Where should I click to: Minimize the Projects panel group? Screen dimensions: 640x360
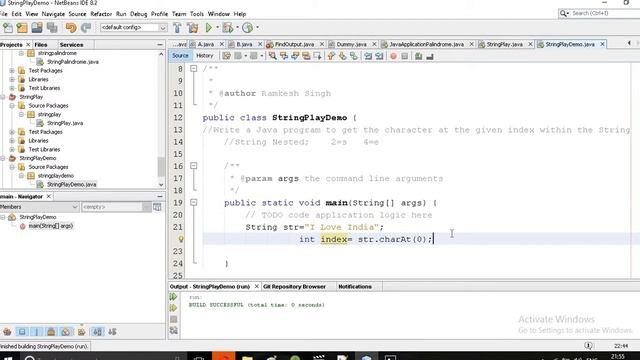point(160,44)
